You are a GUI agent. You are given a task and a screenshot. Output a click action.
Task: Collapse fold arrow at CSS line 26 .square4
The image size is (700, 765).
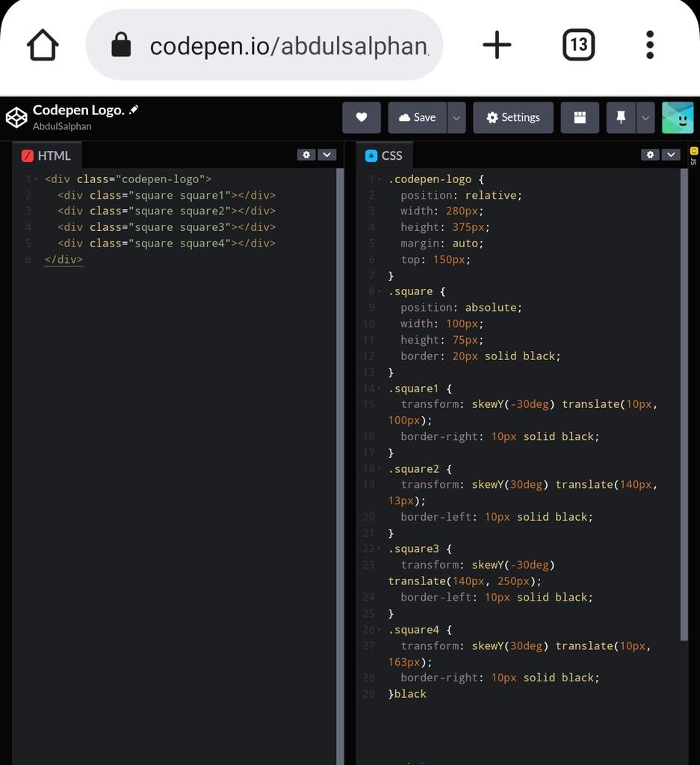click(x=379, y=630)
